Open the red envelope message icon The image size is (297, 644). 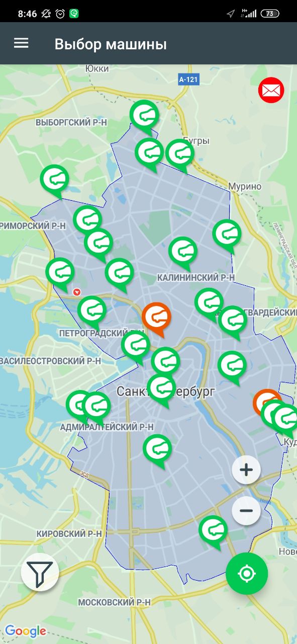pos(271,91)
